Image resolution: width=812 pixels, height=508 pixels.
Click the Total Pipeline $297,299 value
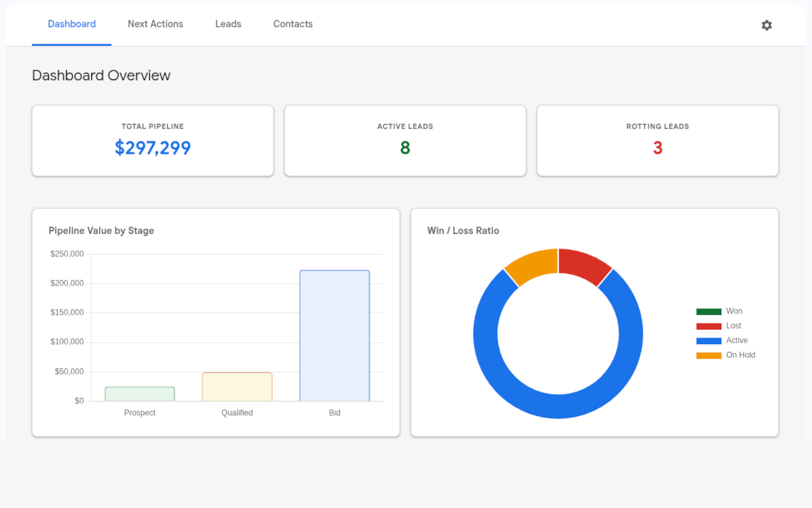(153, 148)
